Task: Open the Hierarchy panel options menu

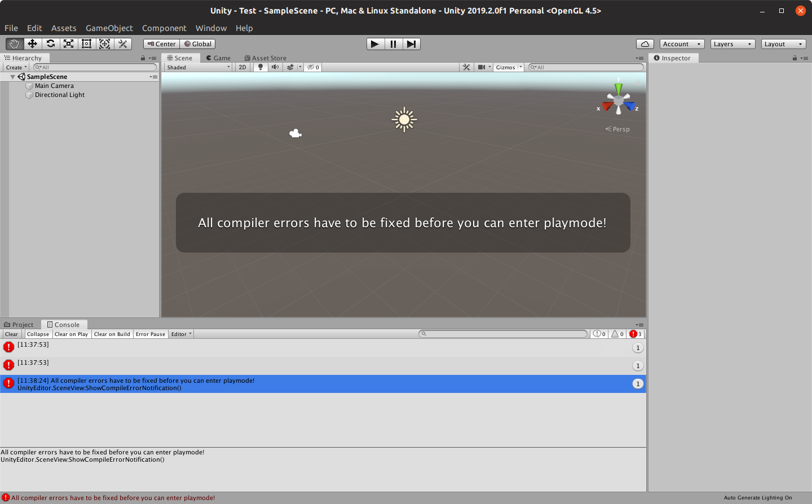Action: [x=152, y=58]
